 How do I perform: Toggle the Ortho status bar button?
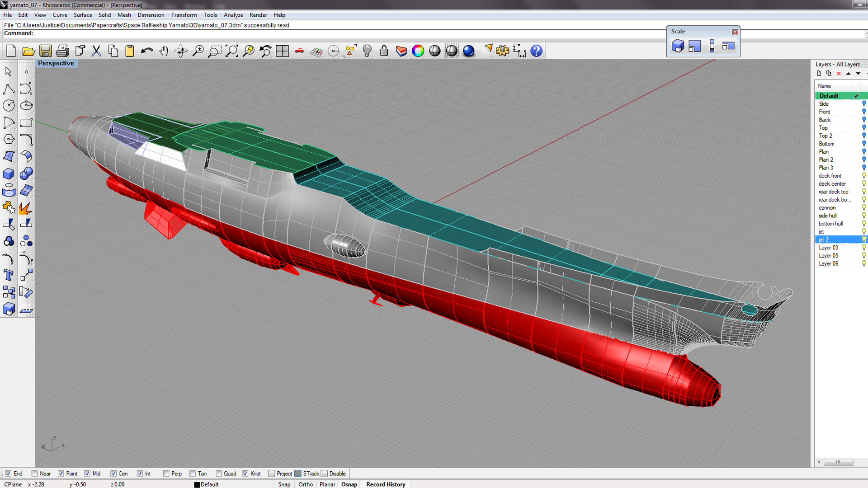tap(306, 484)
